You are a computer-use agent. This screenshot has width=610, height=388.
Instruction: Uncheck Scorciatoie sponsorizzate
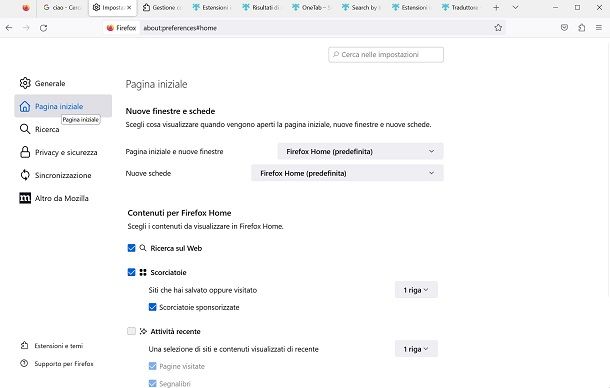coord(152,307)
